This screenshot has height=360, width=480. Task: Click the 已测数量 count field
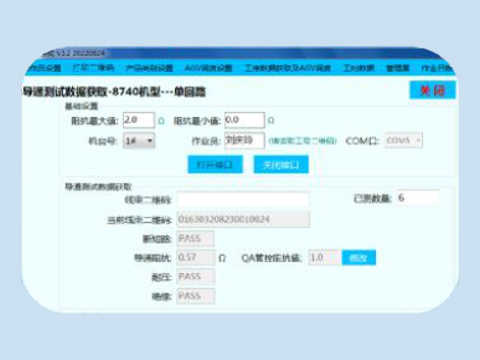[x=418, y=198]
